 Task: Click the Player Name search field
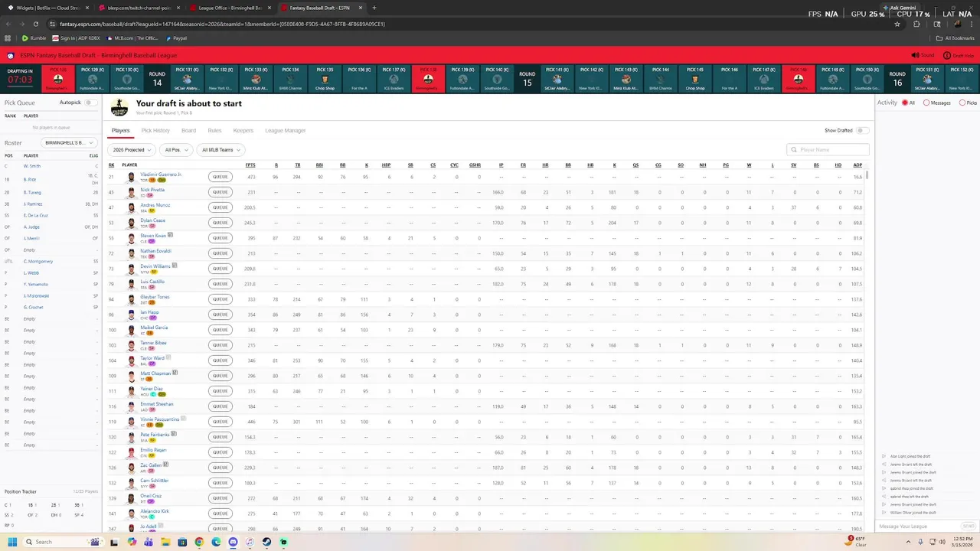(828, 150)
